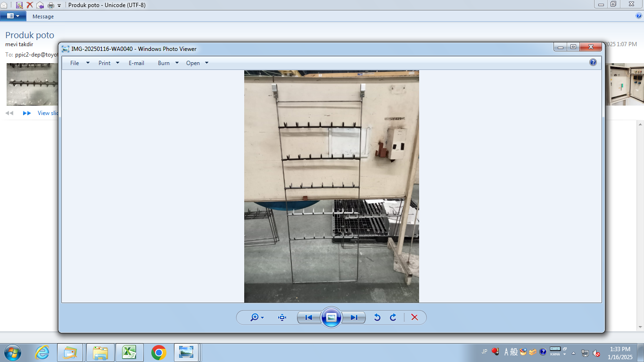Click the mail window help icon
The image size is (644, 362).
click(x=639, y=16)
